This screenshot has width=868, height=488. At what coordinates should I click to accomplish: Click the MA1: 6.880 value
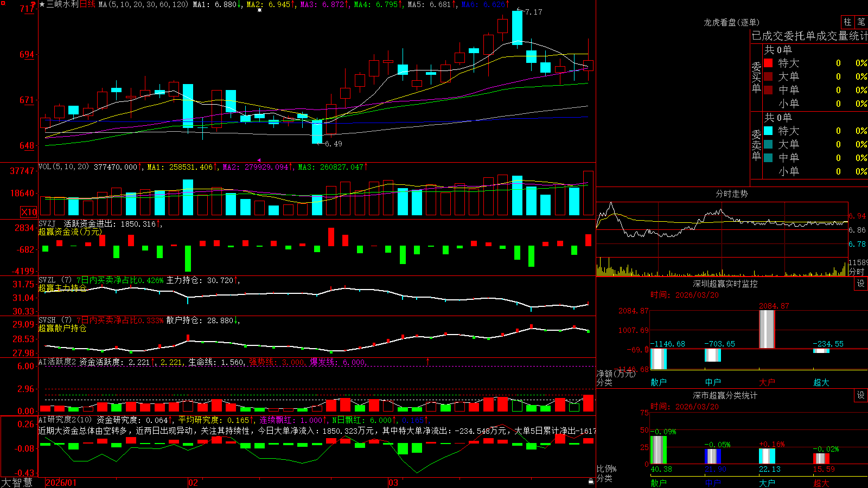(215, 4)
